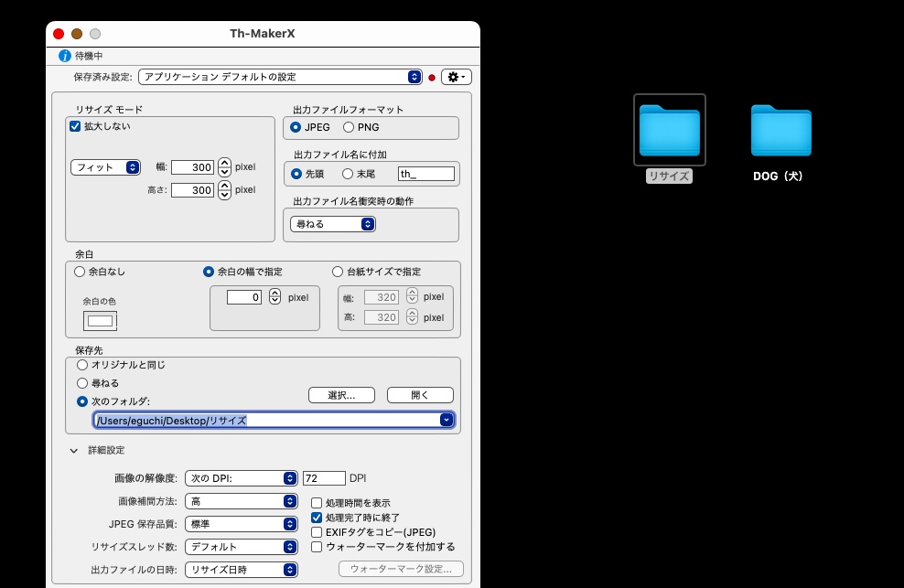Uncheck the 拡大しない checkbox
The image size is (904, 588).
coord(76,126)
